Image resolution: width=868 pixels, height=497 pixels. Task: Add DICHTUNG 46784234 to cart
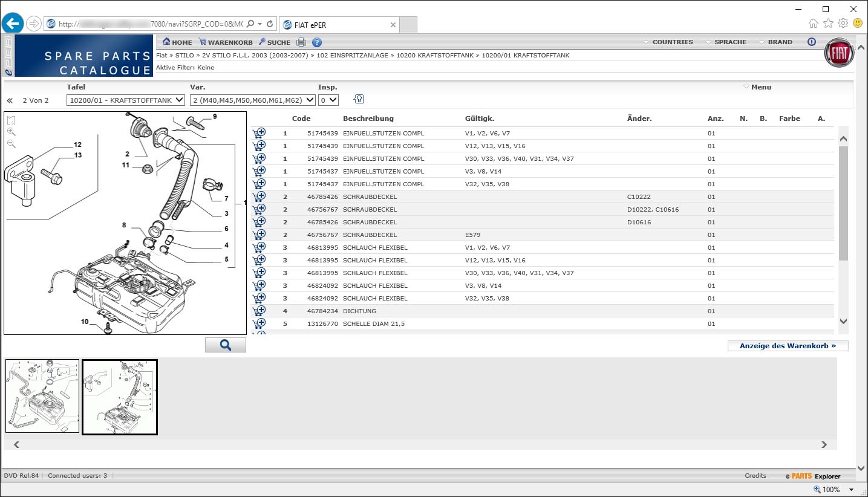[259, 311]
